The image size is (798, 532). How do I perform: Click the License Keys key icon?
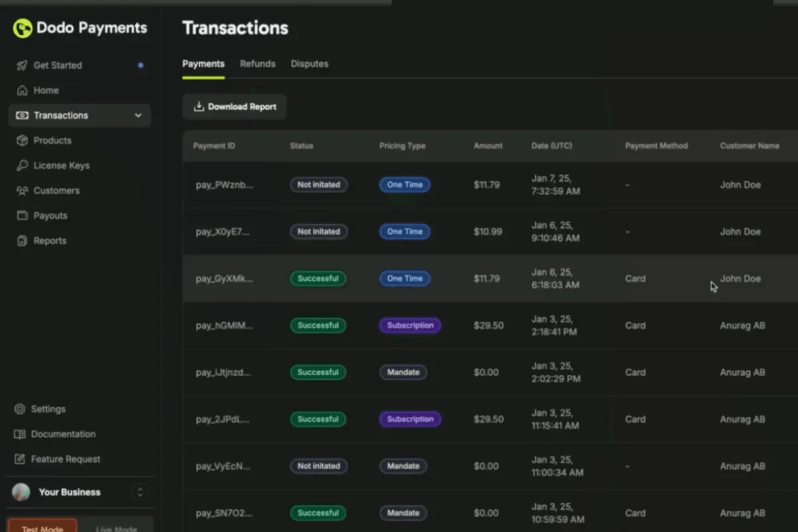(22, 166)
